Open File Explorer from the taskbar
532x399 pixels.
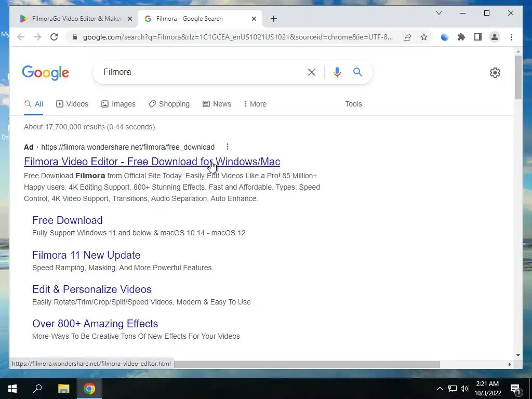(63, 389)
